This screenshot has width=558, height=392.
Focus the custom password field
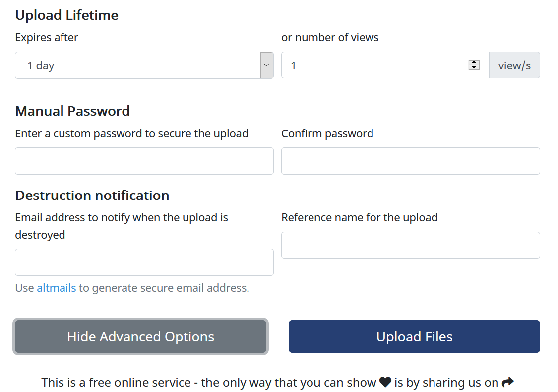[x=144, y=161]
